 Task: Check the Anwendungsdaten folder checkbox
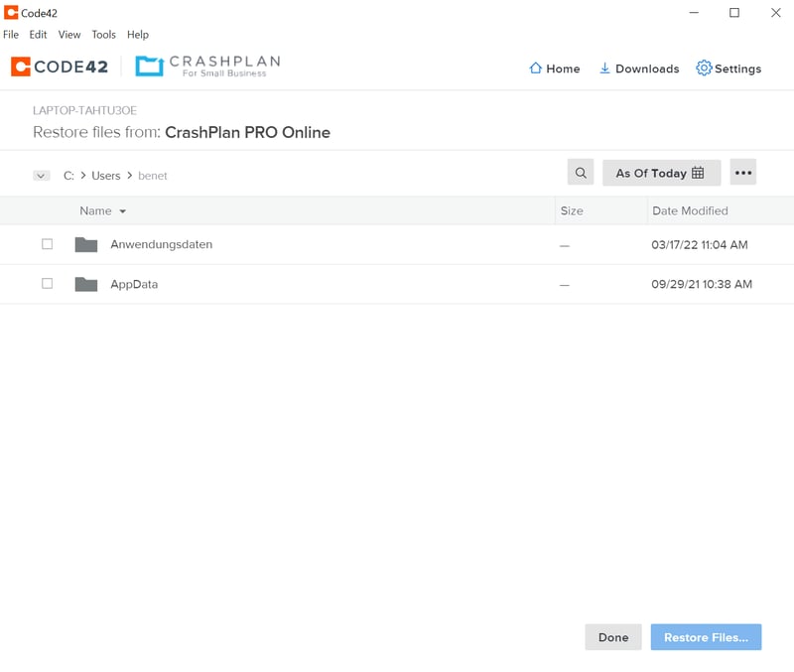point(47,244)
